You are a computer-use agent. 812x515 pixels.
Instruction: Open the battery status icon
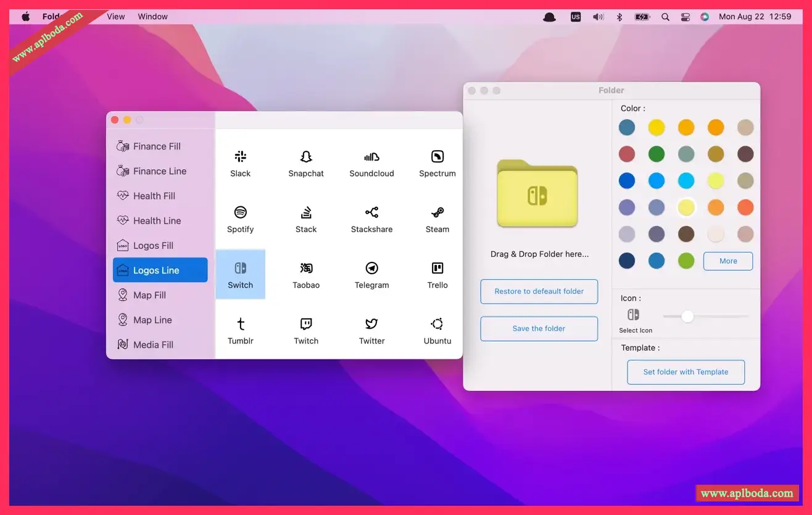click(642, 17)
